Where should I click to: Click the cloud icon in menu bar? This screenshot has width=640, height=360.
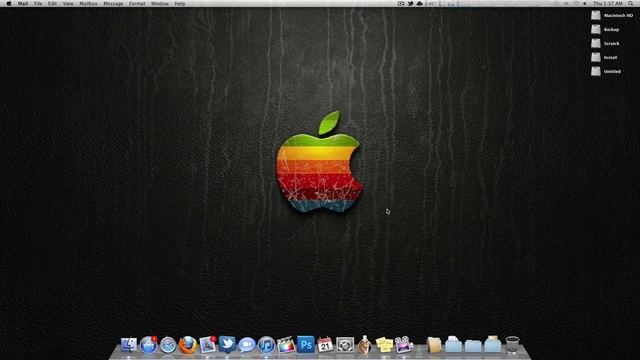click(419, 4)
